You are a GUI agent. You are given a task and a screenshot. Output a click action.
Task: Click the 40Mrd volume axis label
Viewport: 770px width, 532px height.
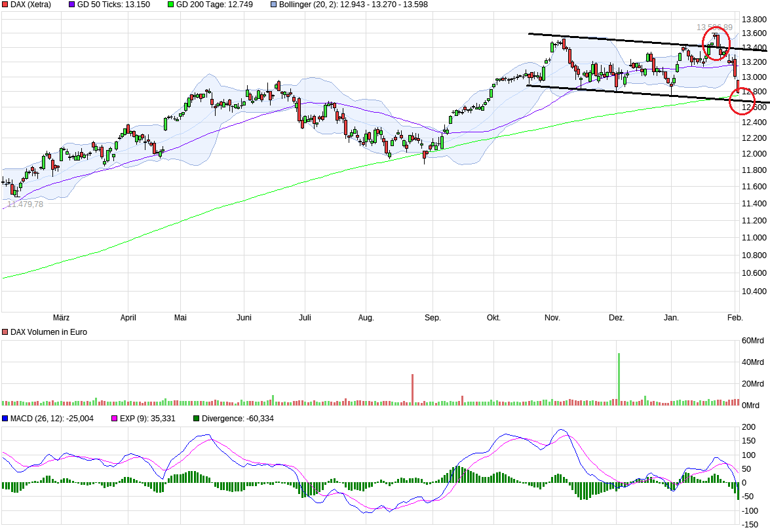(x=753, y=362)
